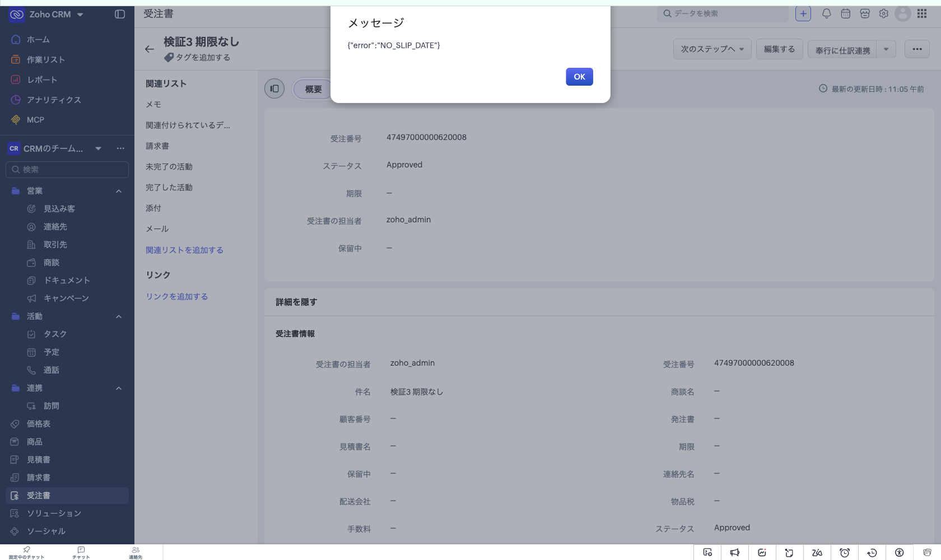The width and height of the screenshot is (941, 560).
Task: Open ドキュメント module
Action: [x=67, y=281]
